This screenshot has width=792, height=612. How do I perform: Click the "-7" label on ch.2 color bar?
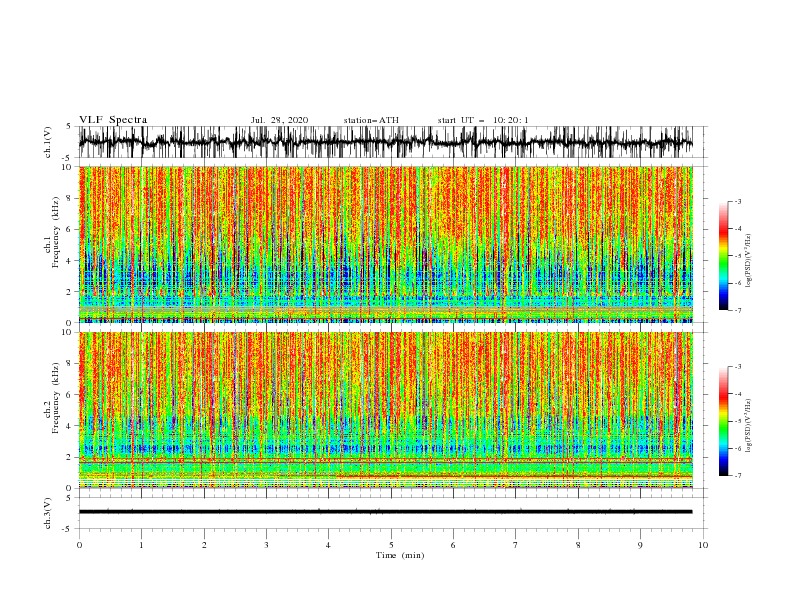point(737,475)
